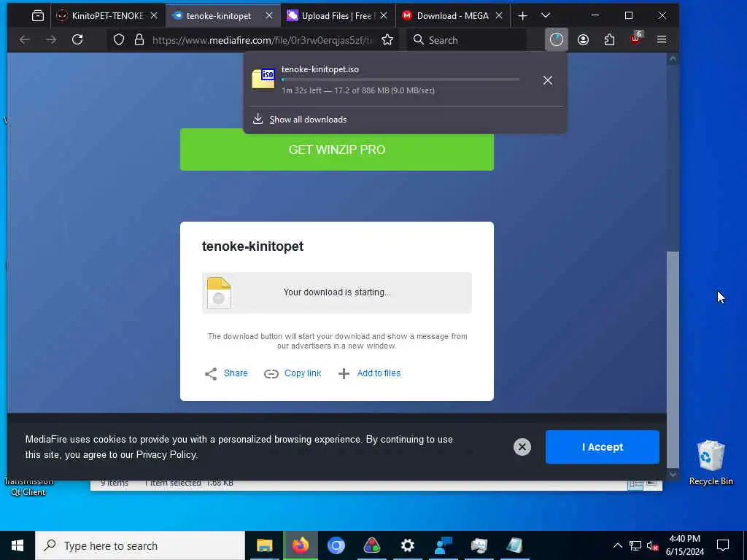747x560 pixels.
Task: Show hidden system tray icons
Action: coord(617,545)
